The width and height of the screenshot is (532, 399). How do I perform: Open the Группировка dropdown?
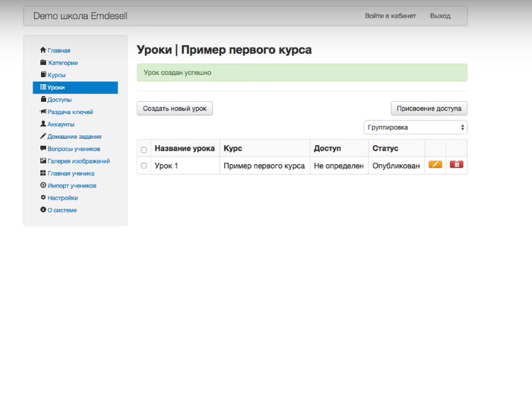click(x=415, y=127)
